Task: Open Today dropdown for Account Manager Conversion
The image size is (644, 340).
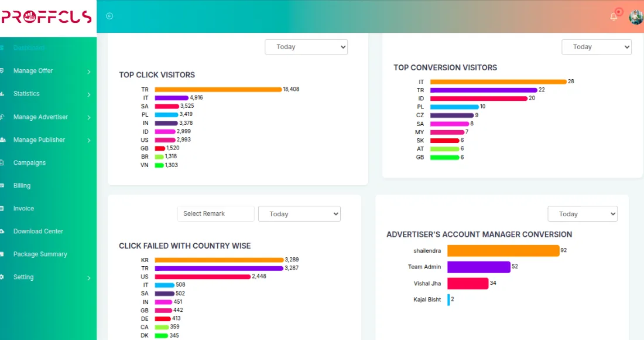Action: [x=582, y=214]
